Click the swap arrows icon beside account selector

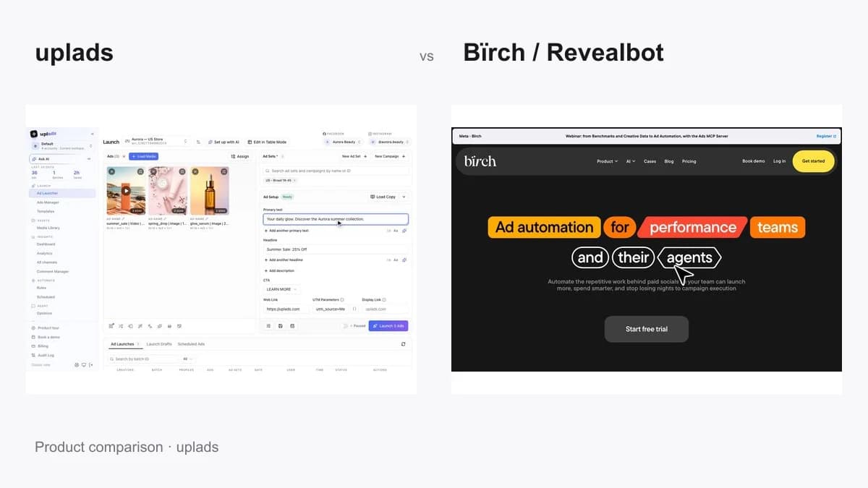[198, 142]
